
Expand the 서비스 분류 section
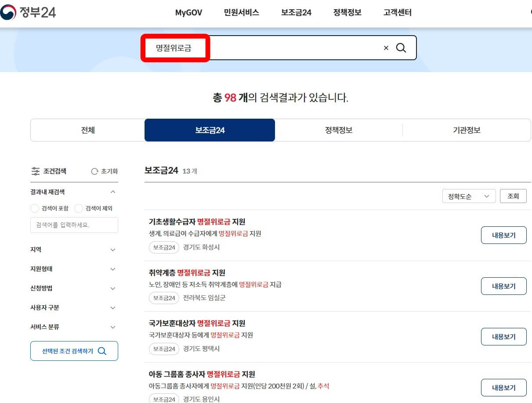(113, 327)
